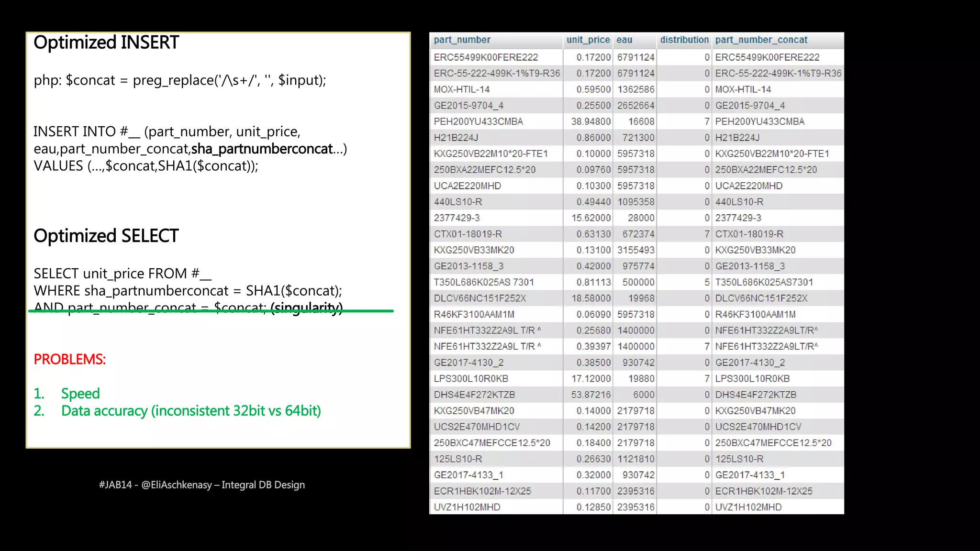
Task: Click the PEH200YU433CMBA part number cell
Action: pyautogui.click(x=478, y=121)
